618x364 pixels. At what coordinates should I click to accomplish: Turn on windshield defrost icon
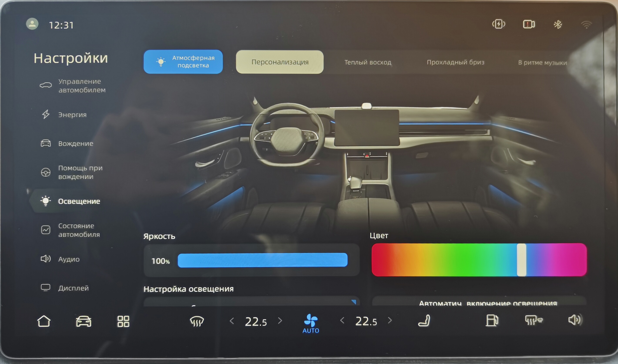(x=197, y=321)
